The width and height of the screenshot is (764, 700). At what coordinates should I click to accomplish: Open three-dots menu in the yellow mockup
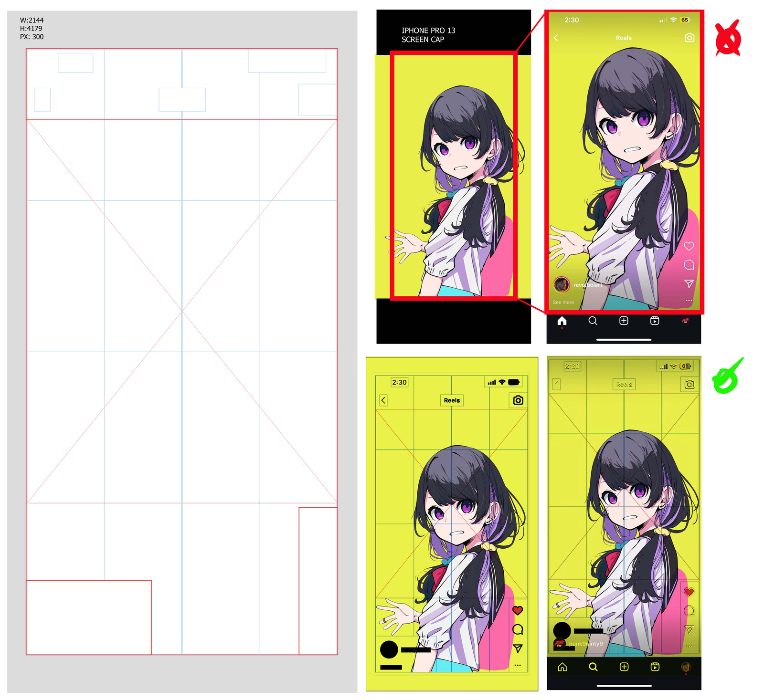[x=518, y=665]
